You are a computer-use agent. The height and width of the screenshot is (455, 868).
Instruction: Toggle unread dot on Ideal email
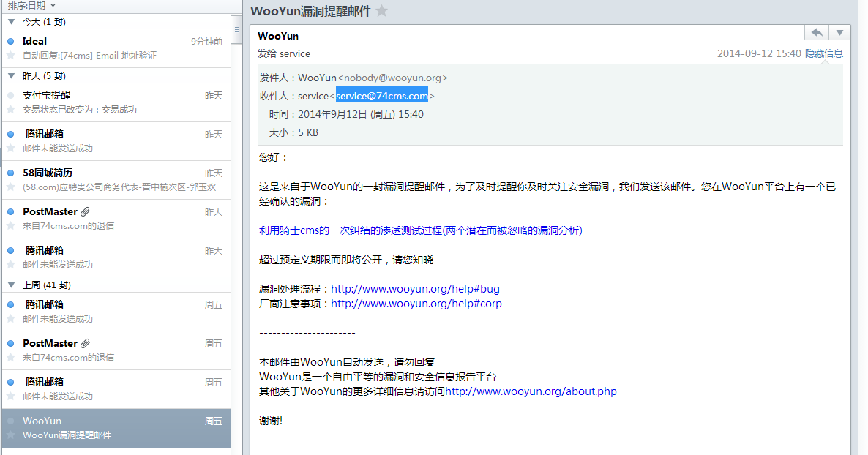(x=10, y=41)
